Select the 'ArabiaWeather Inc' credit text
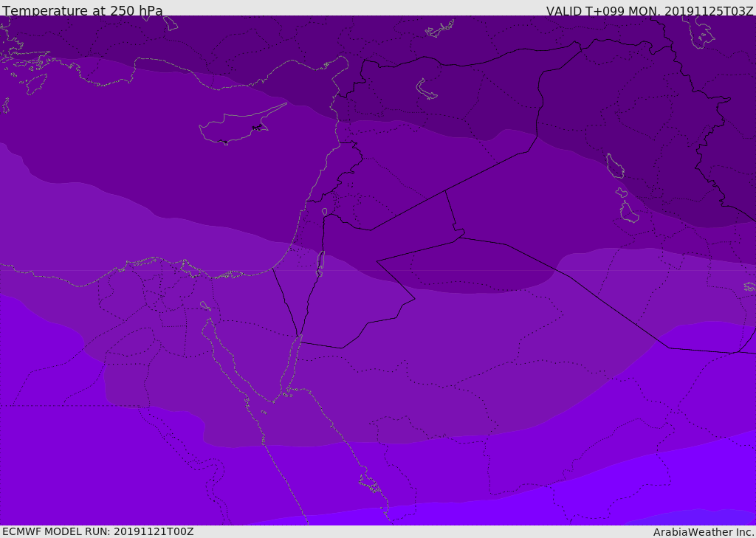The image size is (756, 538). [704, 532]
